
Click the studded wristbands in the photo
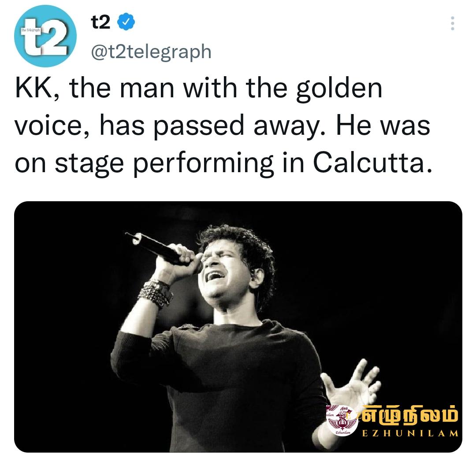(x=156, y=292)
